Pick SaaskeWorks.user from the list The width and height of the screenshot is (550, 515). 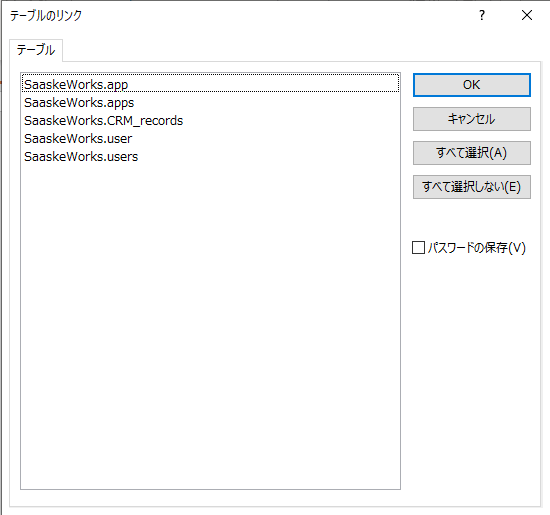tap(210, 138)
